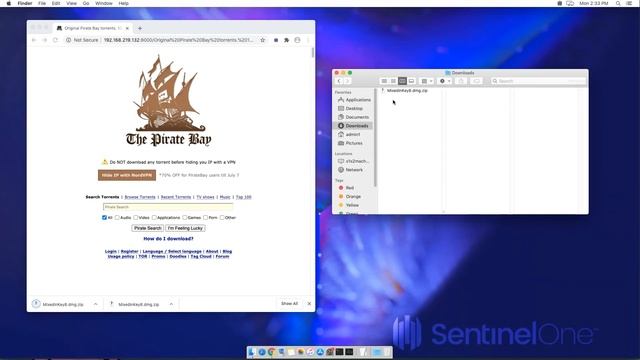Check the Porn checkbox
Image resolution: width=640 pixels, height=360 pixels.
coord(206,218)
